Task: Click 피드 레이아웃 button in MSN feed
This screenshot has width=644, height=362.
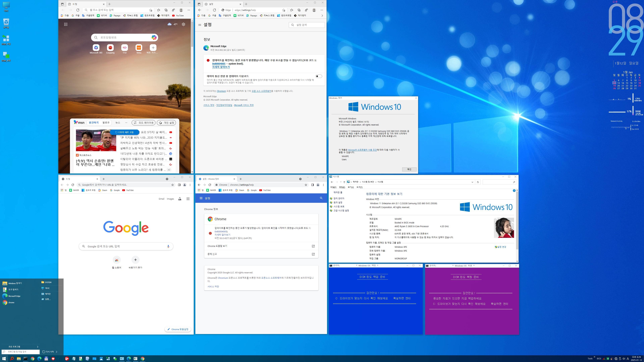Action: click(x=144, y=123)
